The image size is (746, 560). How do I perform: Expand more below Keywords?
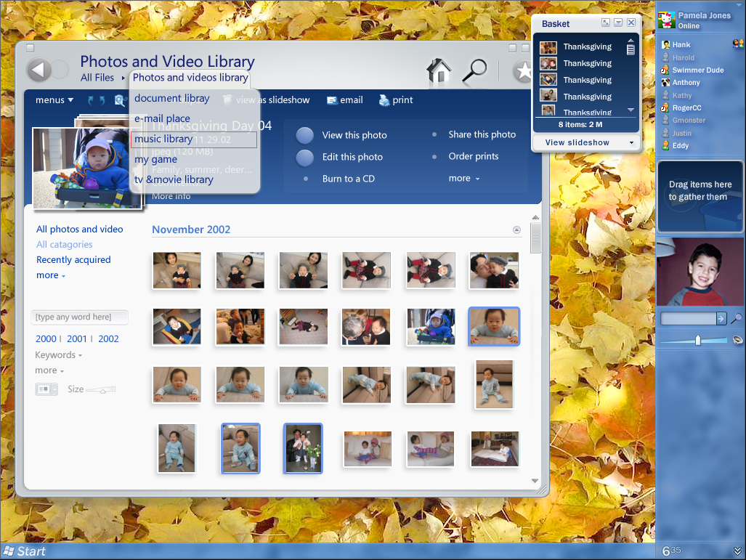click(x=49, y=370)
